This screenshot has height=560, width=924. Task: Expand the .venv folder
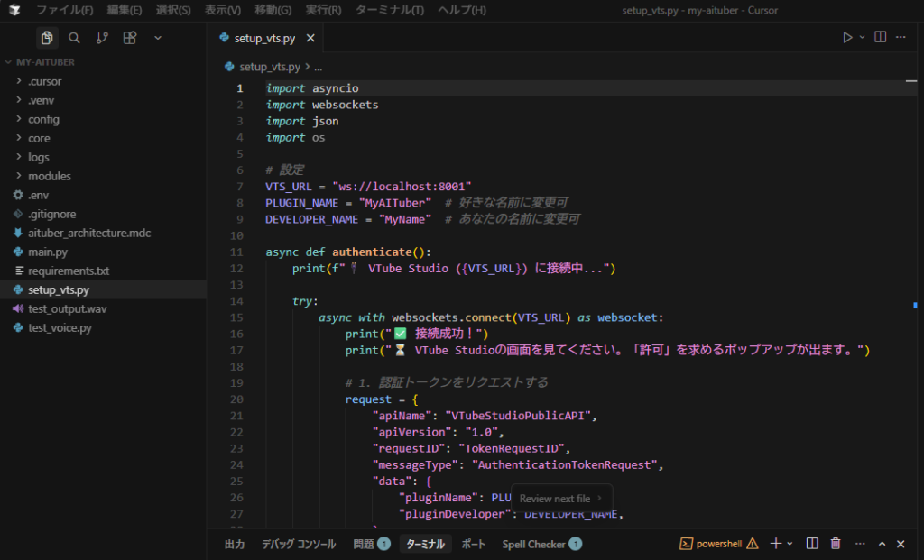coord(42,100)
